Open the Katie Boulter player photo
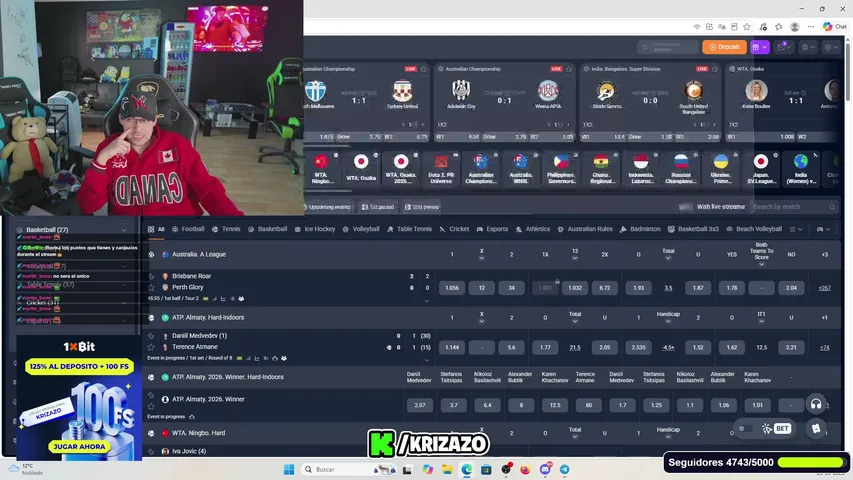 756,91
